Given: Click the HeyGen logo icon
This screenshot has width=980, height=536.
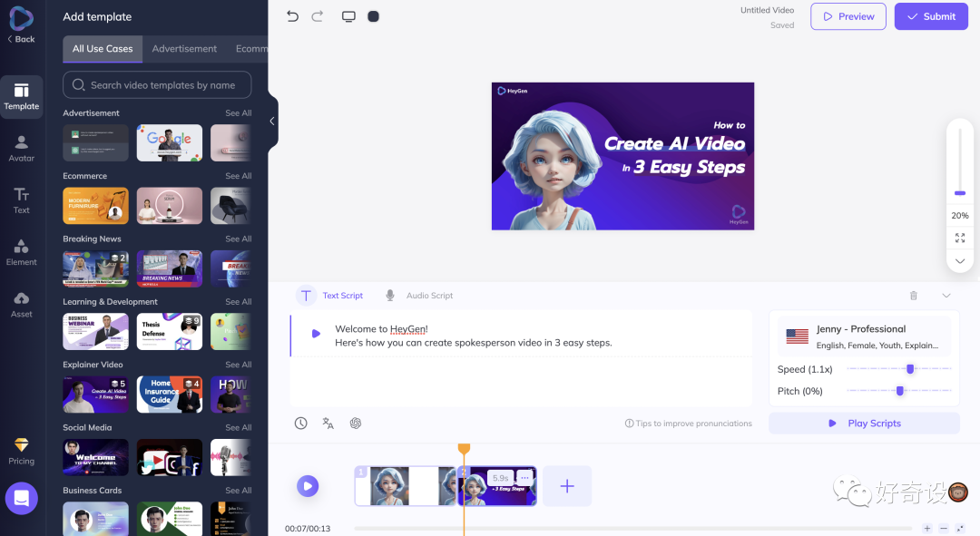Looking at the screenshot, I should pos(21,18).
